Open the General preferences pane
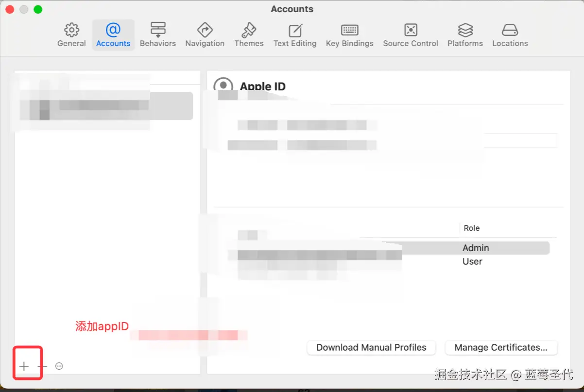 pos(71,34)
